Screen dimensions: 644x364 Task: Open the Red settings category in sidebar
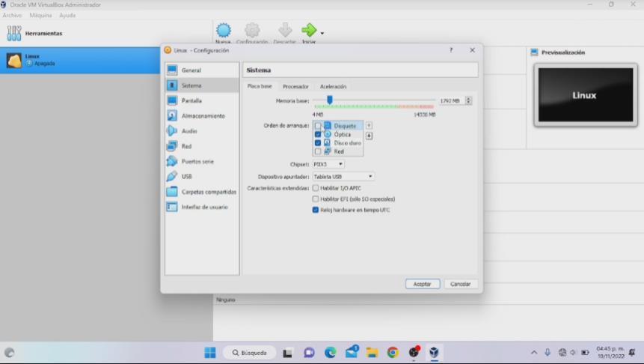(202, 146)
